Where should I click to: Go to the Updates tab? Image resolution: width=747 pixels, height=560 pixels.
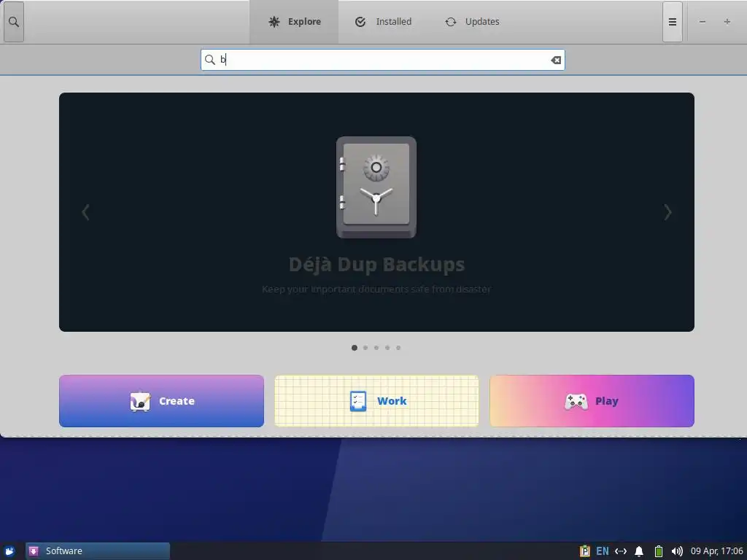(x=472, y=22)
